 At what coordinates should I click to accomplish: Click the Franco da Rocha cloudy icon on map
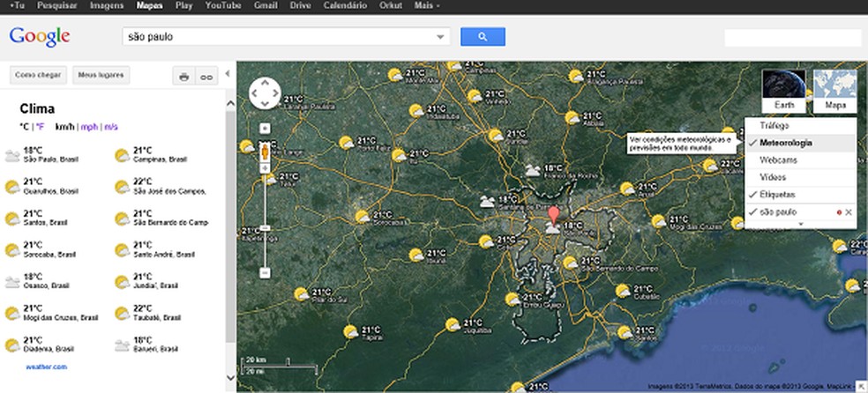[533, 170]
